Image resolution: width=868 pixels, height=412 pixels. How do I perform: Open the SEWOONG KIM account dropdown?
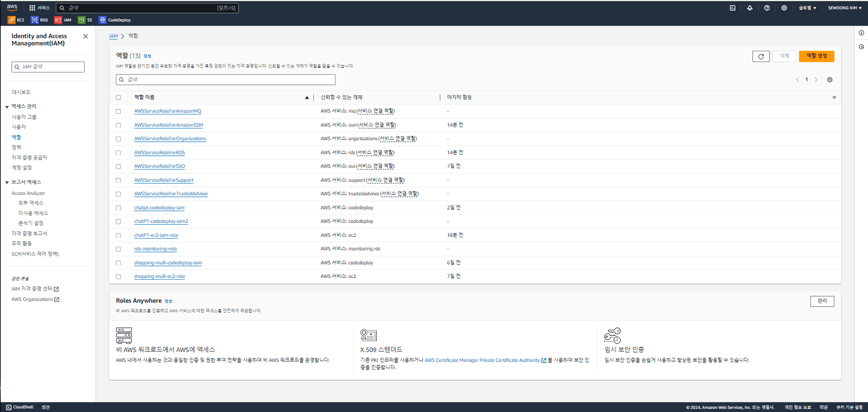pyautogui.click(x=845, y=8)
